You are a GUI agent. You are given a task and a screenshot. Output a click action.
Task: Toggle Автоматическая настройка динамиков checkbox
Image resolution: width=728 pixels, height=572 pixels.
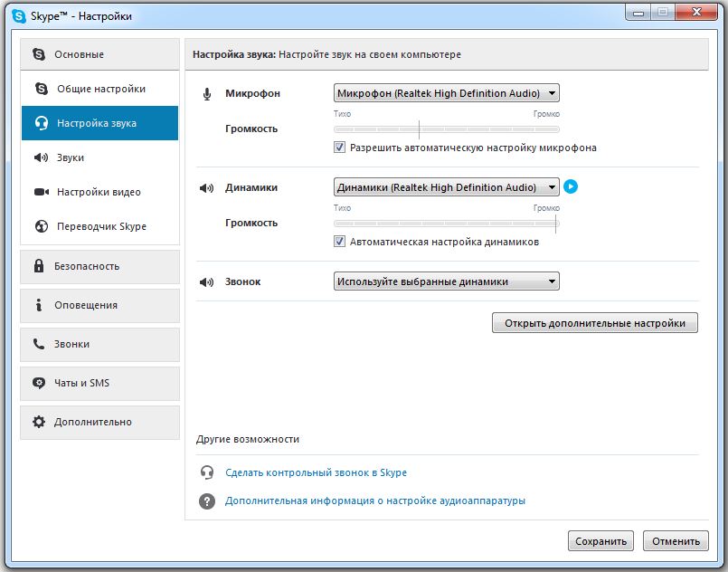point(339,242)
